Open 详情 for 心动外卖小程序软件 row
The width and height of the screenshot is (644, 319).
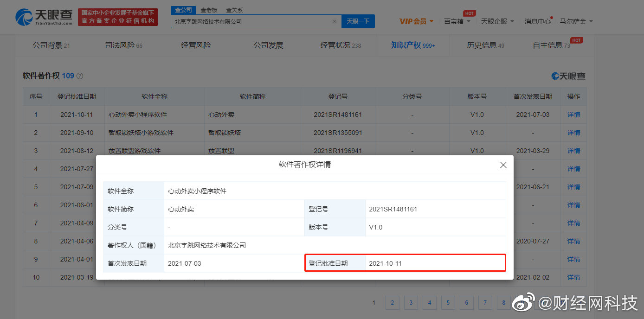point(573,115)
